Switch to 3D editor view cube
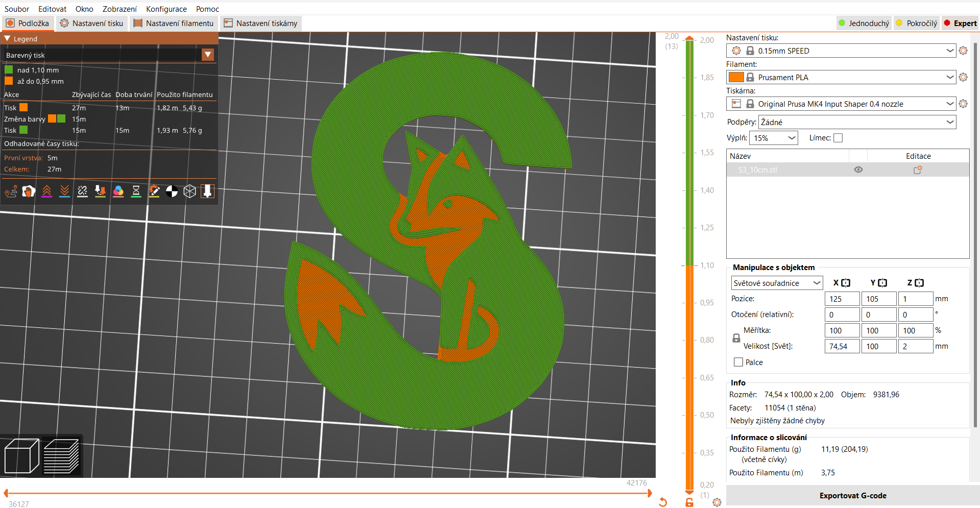This screenshot has width=980, height=508. coord(21,456)
